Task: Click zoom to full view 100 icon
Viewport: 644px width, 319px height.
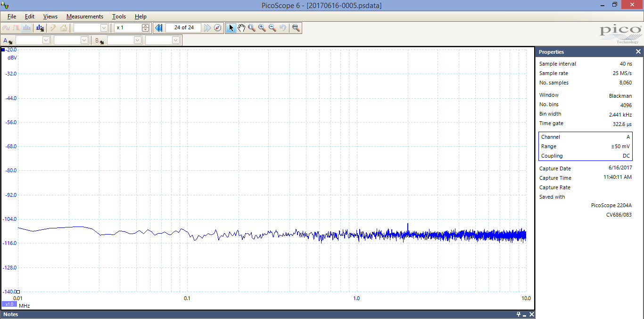Action: coord(296,28)
